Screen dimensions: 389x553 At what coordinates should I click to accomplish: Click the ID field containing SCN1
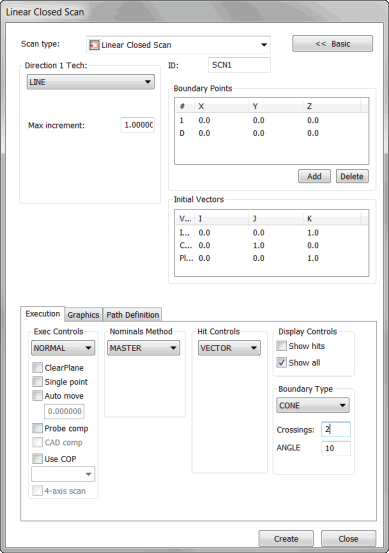click(239, 65)
